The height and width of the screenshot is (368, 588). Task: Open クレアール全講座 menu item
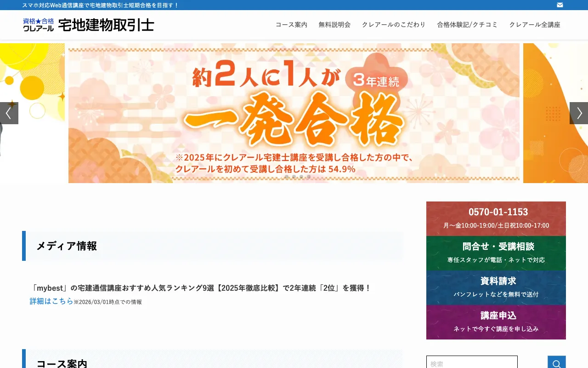pos(535,25)
